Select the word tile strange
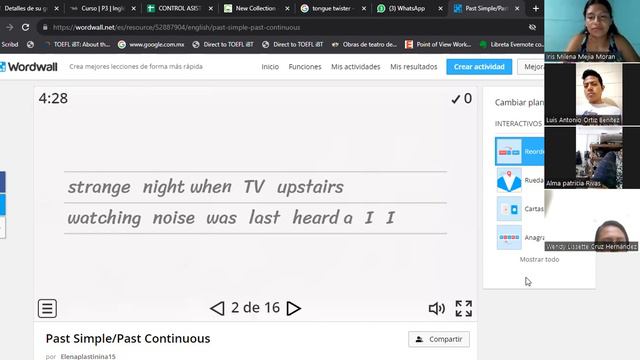640x360 pixels. [x=99, y=187]
